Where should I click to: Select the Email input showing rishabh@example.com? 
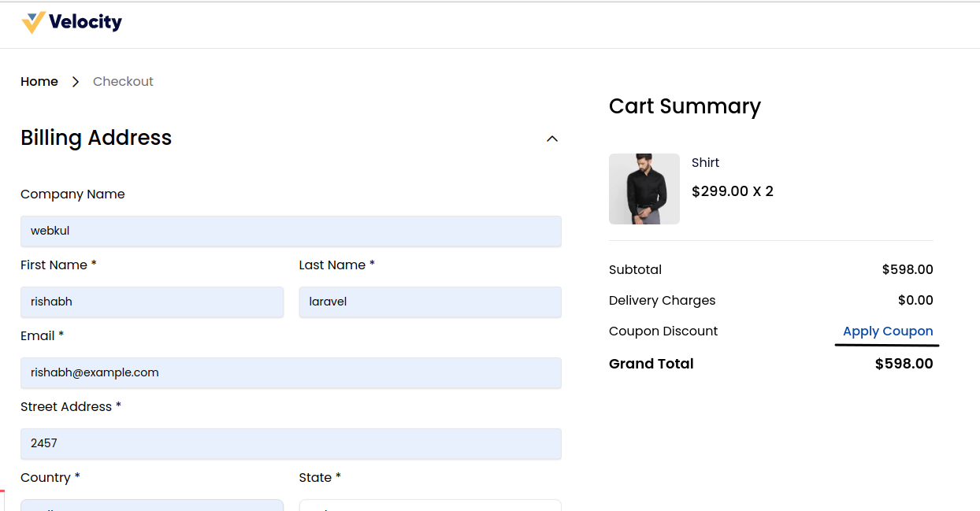click(x=291, y=372)
